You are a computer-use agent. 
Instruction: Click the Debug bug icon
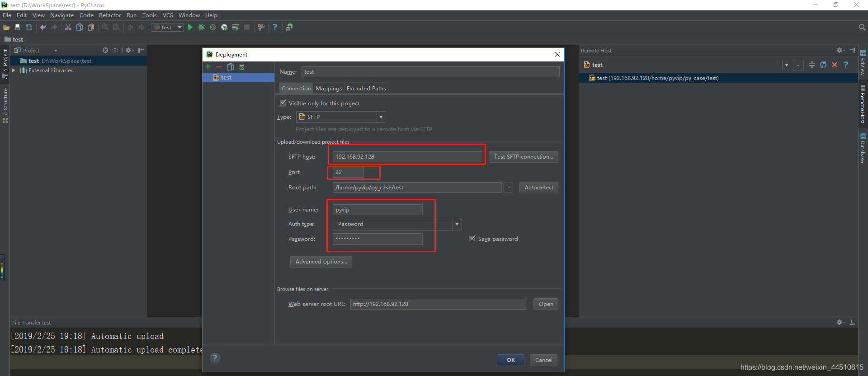[x=202, y=28]
